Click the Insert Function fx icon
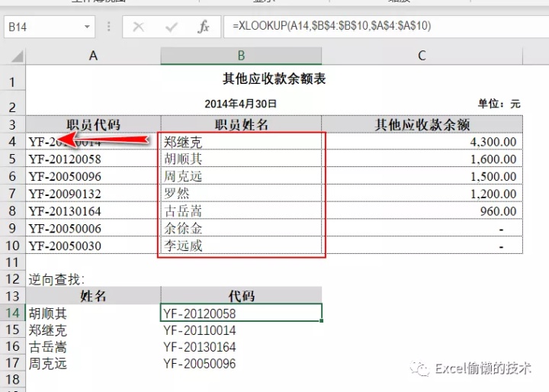The height and width of the screenshot is (392, 549). [x=204, y=27]
